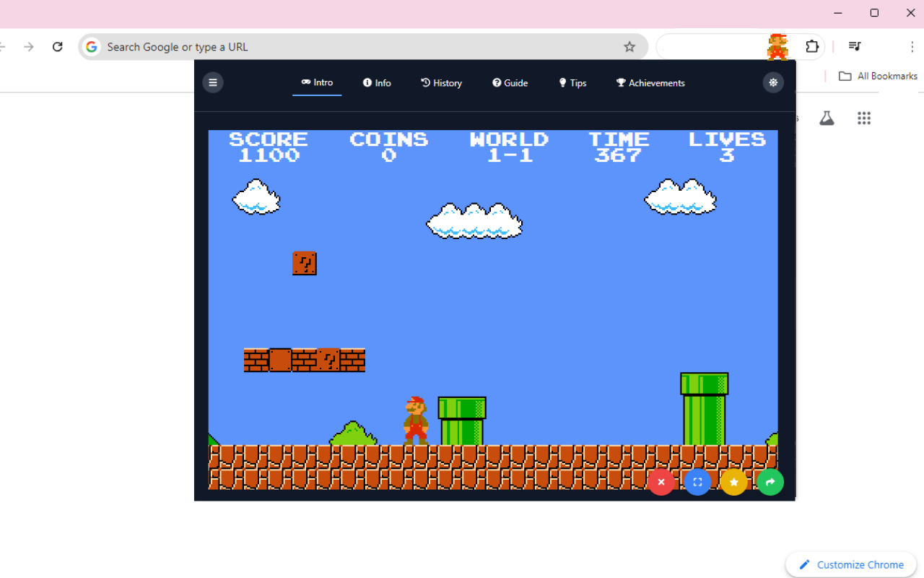Open All Bookmarks folder
924x578 pixels.
[x=878, y=76]
